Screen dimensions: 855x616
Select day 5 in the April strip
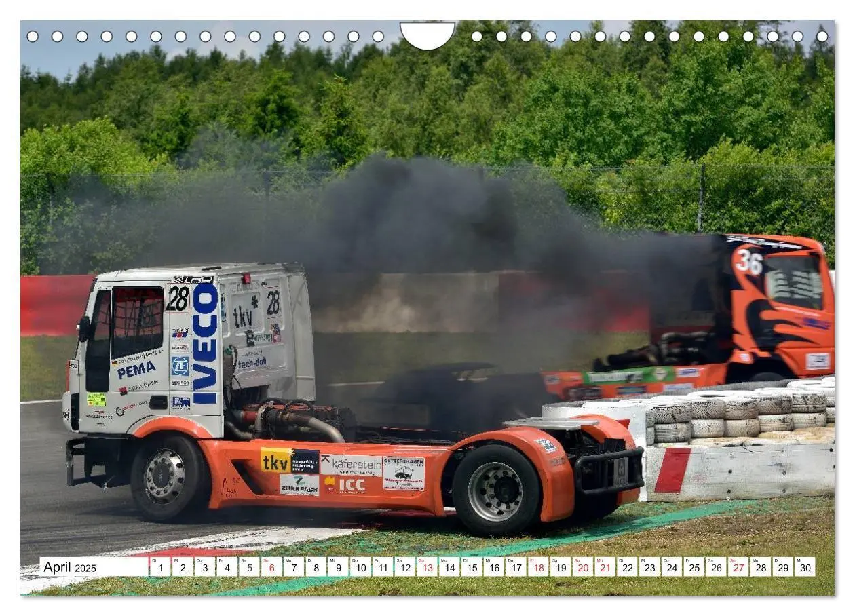point(249,567)
